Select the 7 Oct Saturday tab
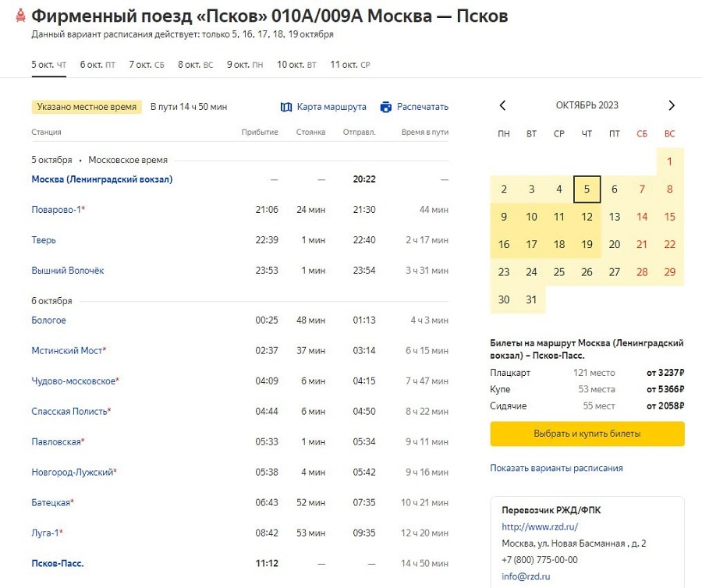The width and height of the screenshot is (702, 588). (147, 65)
